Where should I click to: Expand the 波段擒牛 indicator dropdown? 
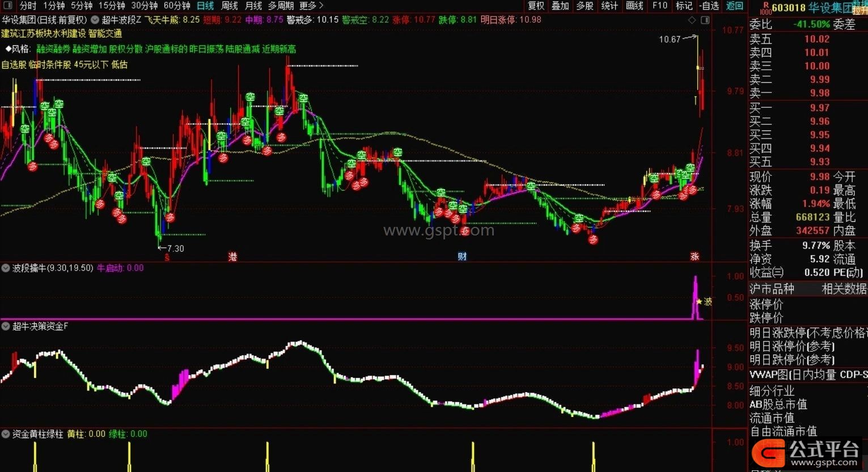click(x=6, y=268)
